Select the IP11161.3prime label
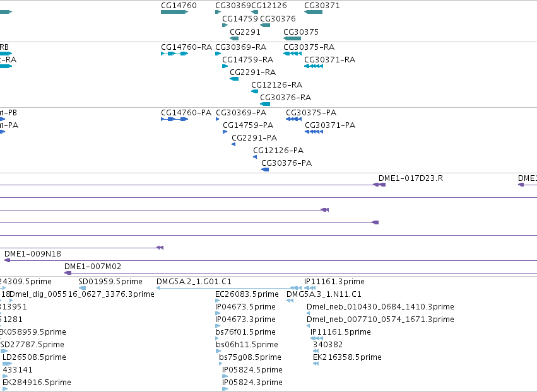The height and width of the screenshot is (392, 537). pyautogui.click(x=334, y=282)
